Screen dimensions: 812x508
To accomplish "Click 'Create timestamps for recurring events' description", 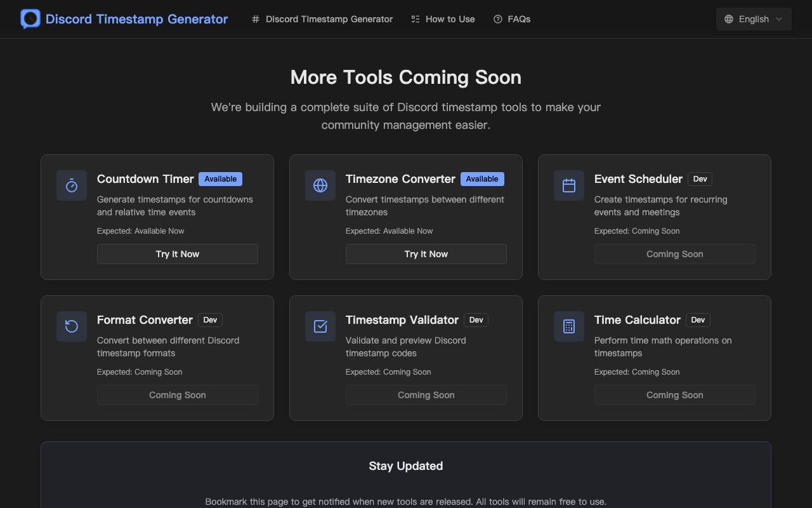I will pyautogui.click(x=661, y=206).
